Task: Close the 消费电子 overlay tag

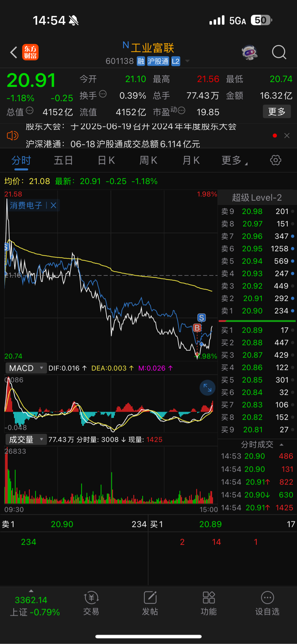Action: point(53,205)
